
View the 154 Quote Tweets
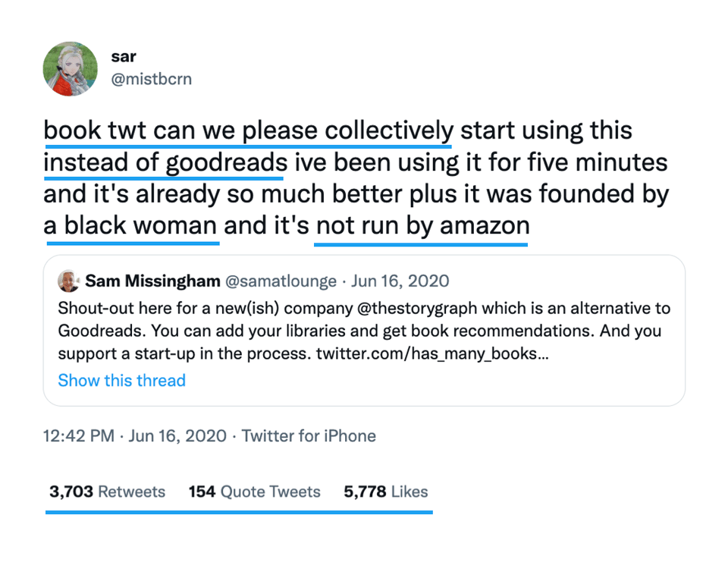click(254, 492)
